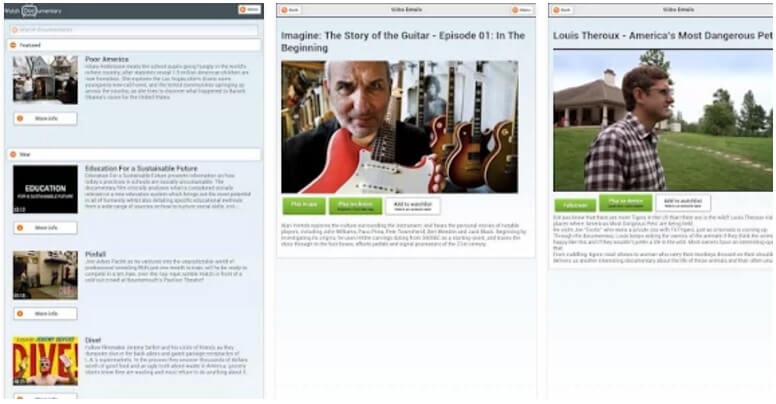Focus the search documentaries field
776x404 pixels.
134,30
